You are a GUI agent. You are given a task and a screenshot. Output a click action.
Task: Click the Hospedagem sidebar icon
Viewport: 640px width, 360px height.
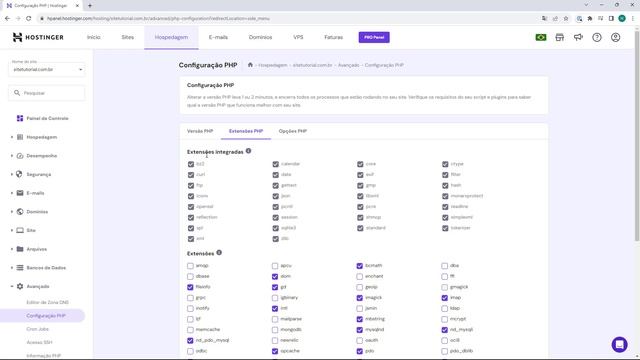pos(20,137)
